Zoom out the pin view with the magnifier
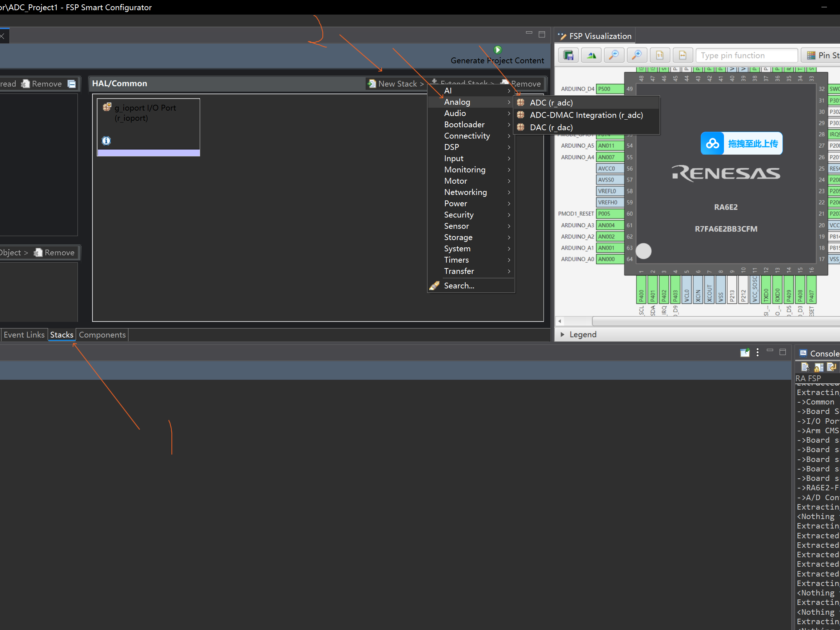Viewport: 840px width, 630px height. click(614, 55)
